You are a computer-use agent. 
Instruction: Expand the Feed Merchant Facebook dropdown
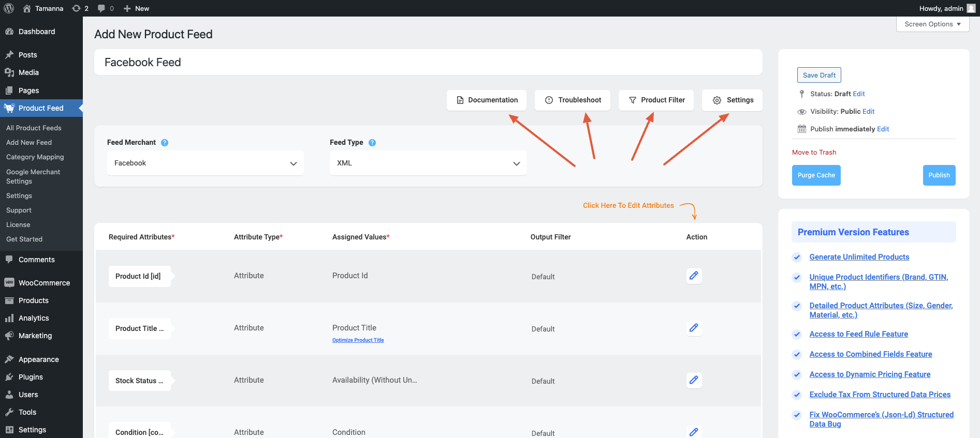coord(206,163)
